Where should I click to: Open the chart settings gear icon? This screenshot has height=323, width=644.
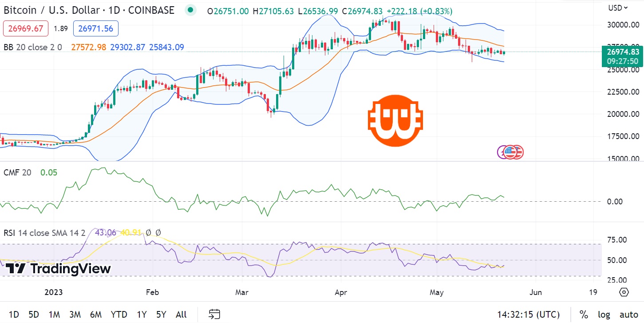pos(624,292)
